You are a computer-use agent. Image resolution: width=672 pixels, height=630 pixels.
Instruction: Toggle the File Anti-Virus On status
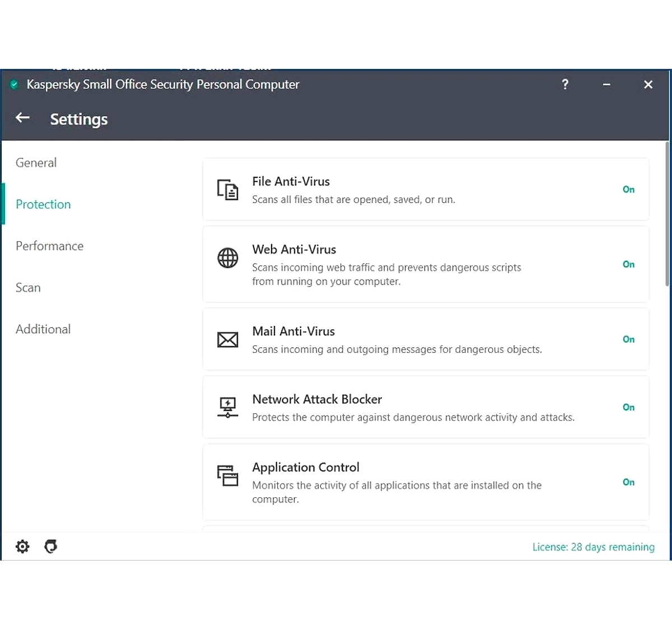(628, 190)
